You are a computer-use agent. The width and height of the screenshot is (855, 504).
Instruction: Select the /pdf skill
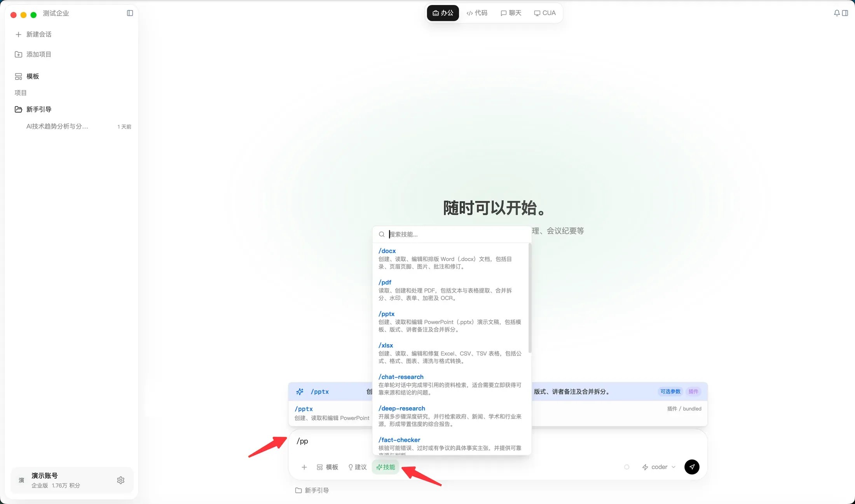tap(450, 290)
